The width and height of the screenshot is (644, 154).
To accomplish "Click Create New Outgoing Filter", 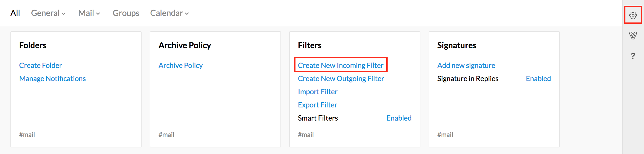I will (341, 79).
